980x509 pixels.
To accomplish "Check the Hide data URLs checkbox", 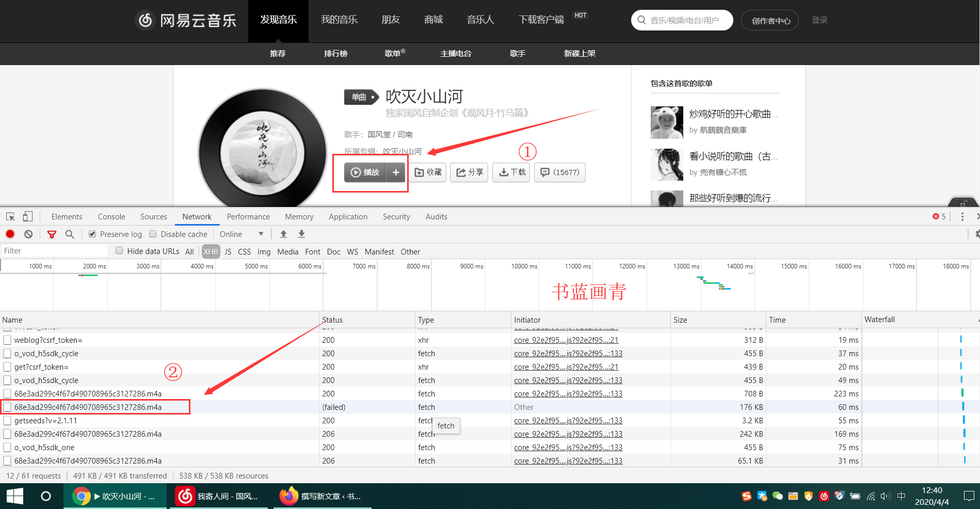I will click(119, 251).
